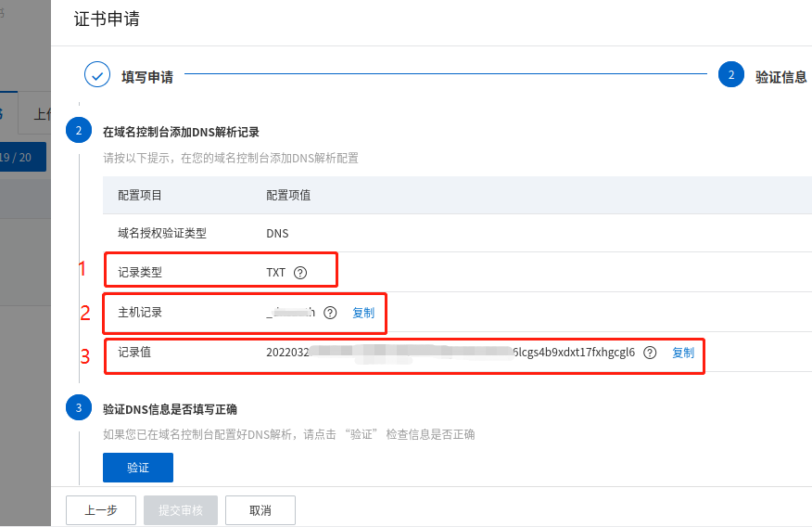Click the help icon beside TXT record type
Viewport: 812px width, 527px height.
click(x=299, y=273)
